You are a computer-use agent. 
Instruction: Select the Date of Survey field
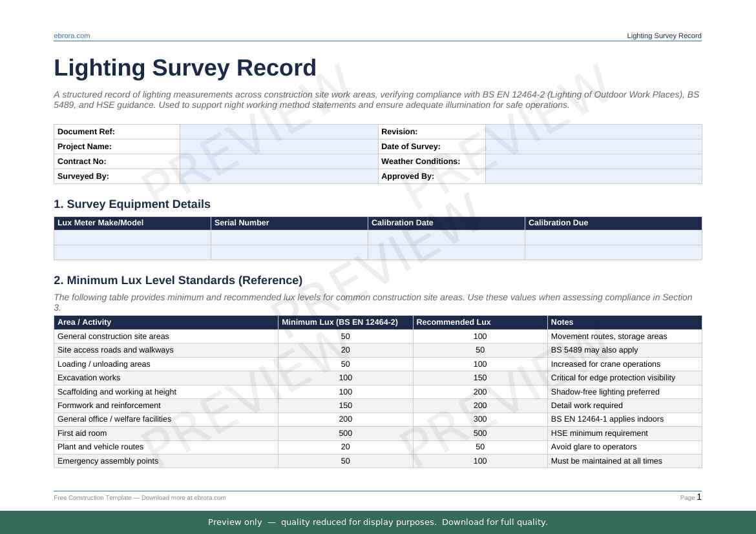coord(593,147)
